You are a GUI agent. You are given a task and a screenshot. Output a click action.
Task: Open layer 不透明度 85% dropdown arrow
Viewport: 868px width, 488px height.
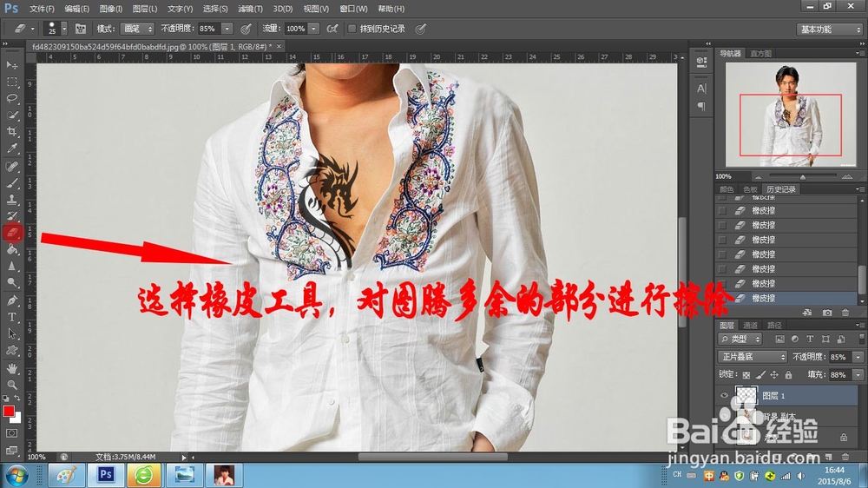pyautogui.click(x=858, y=357)
